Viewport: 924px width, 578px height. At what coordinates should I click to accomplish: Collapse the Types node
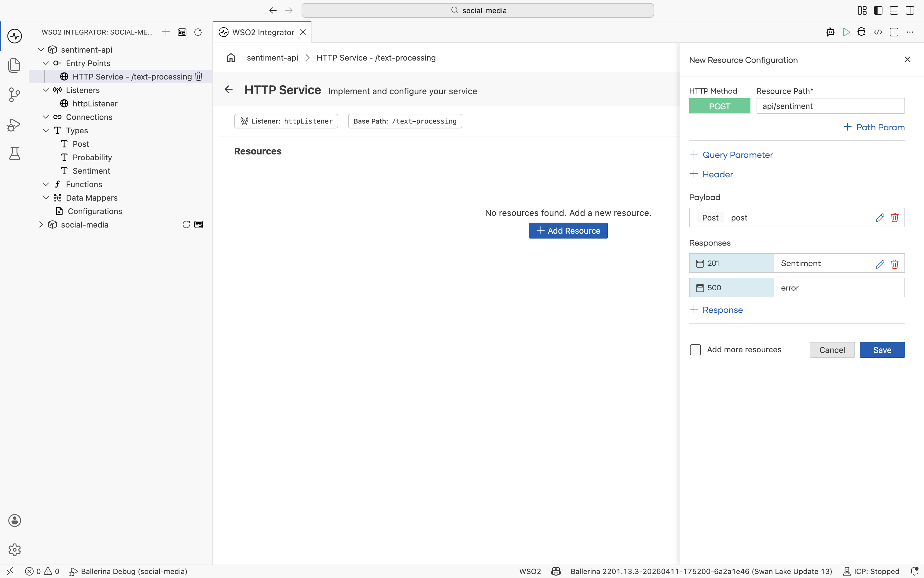[x=46, y=130]
